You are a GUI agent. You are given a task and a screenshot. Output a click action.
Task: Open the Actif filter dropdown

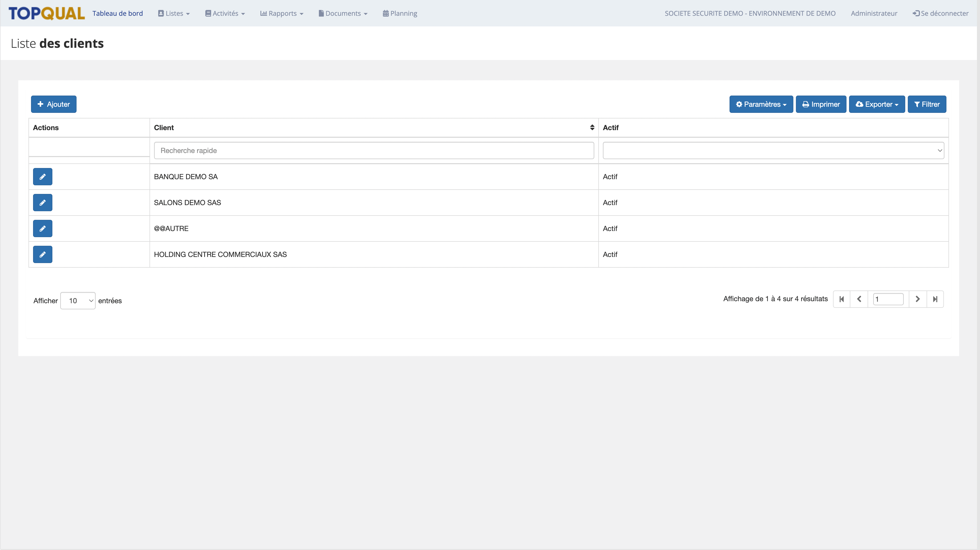[x=773, y=151]
